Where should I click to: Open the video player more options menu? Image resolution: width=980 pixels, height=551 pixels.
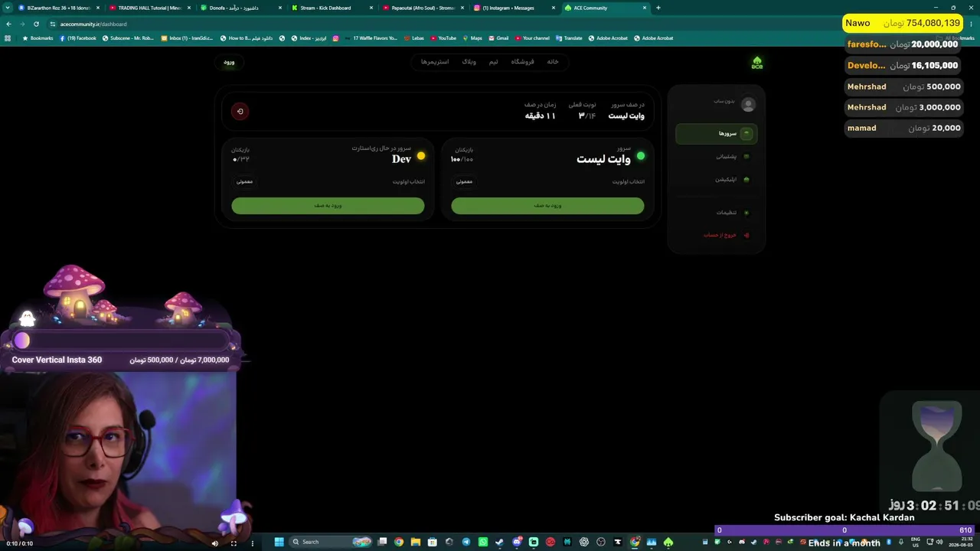click(253, 543)
